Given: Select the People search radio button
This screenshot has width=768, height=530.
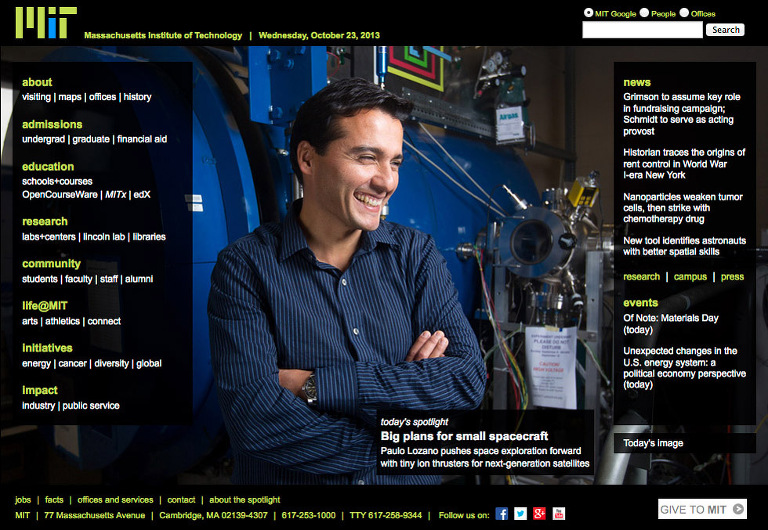Looking at the screenshot, I should coord(644,13).
